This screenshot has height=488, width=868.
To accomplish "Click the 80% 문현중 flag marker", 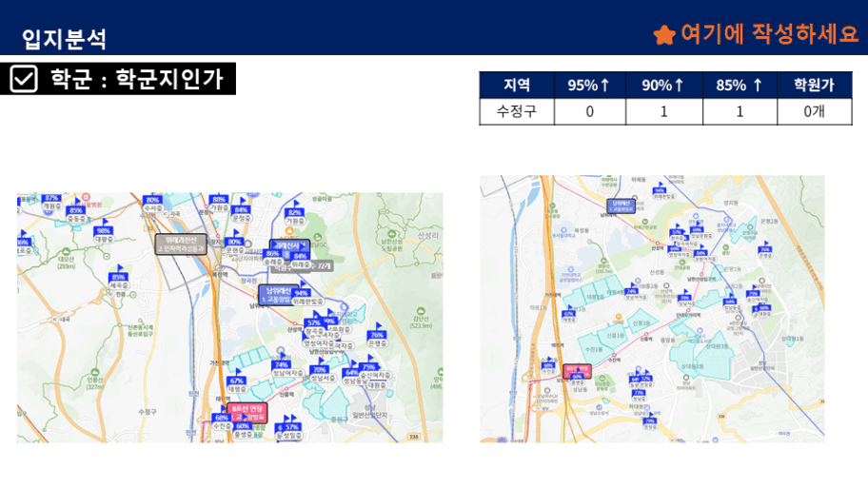I will click(234, 242).
